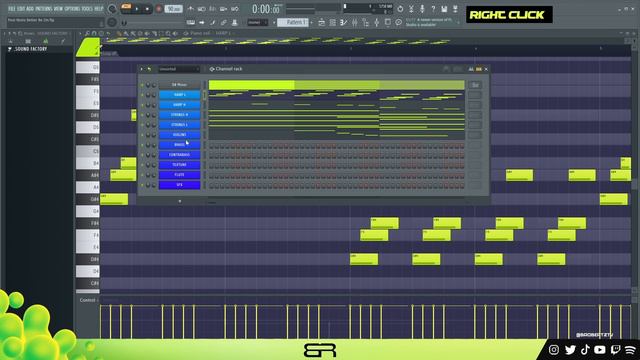Mute the FLUTE channel
This screenshot has height=360, width=640.
coord(142,175)
